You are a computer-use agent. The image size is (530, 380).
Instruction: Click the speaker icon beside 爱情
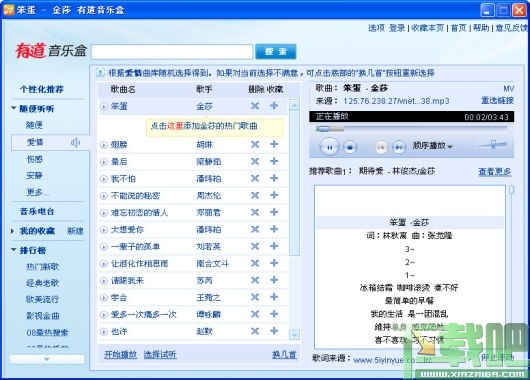coord(75,143)
